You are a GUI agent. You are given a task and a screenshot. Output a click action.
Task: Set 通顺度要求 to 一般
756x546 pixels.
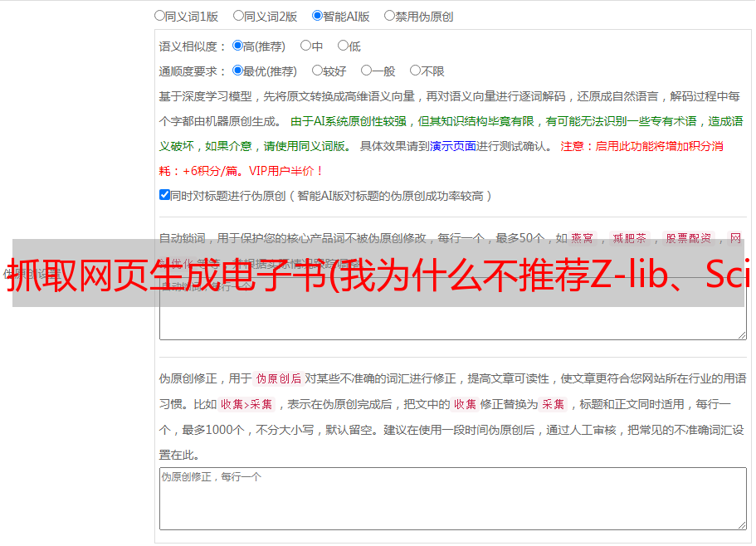point(367,71)
